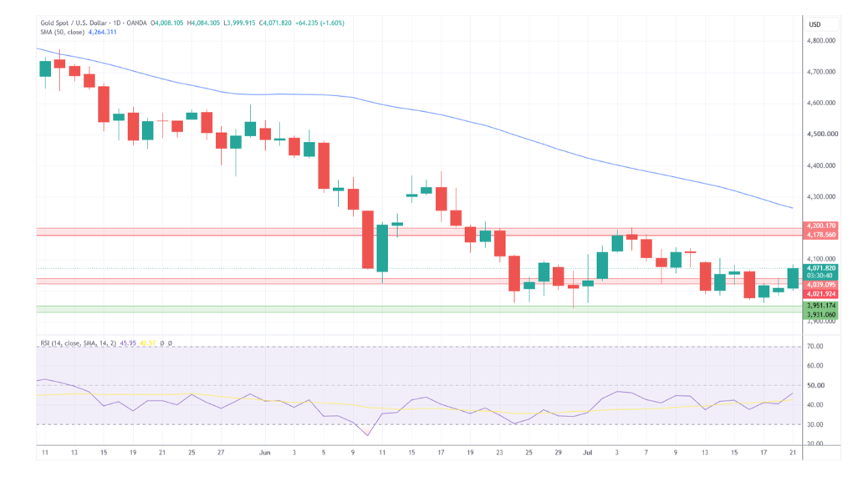Select the open value O4,008.105
This screenshot has height=477, width=868.
point(167,23)
